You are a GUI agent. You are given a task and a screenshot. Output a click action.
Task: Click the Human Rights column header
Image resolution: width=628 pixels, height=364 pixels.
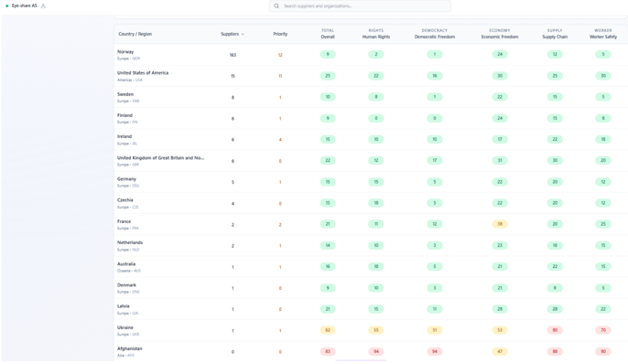click(x=376, y=34)
